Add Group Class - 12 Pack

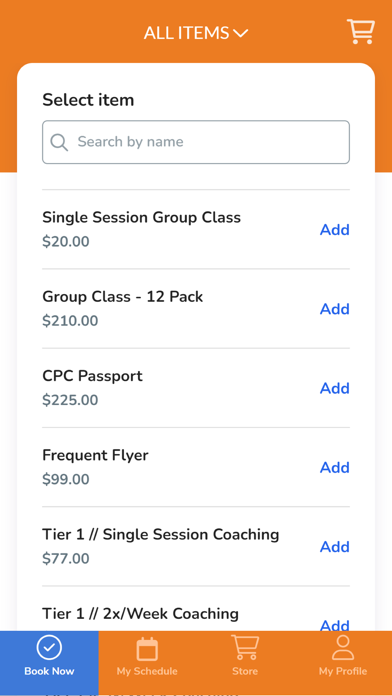[x=335, y=309]
